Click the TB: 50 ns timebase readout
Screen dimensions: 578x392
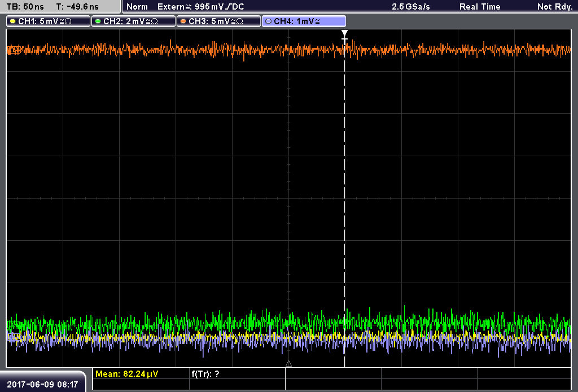pos(25,7)
